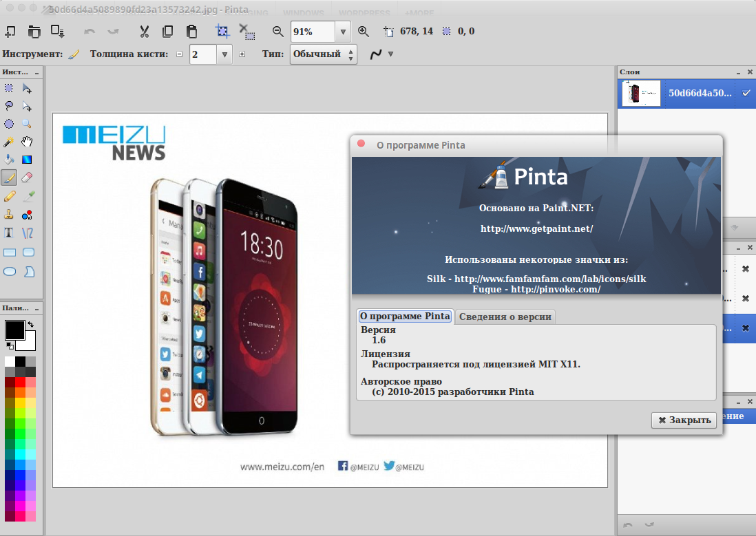Viewport: 756px width, 536px height.
Task: Select the Freeform Shape tool
Action: pos(29,271)
